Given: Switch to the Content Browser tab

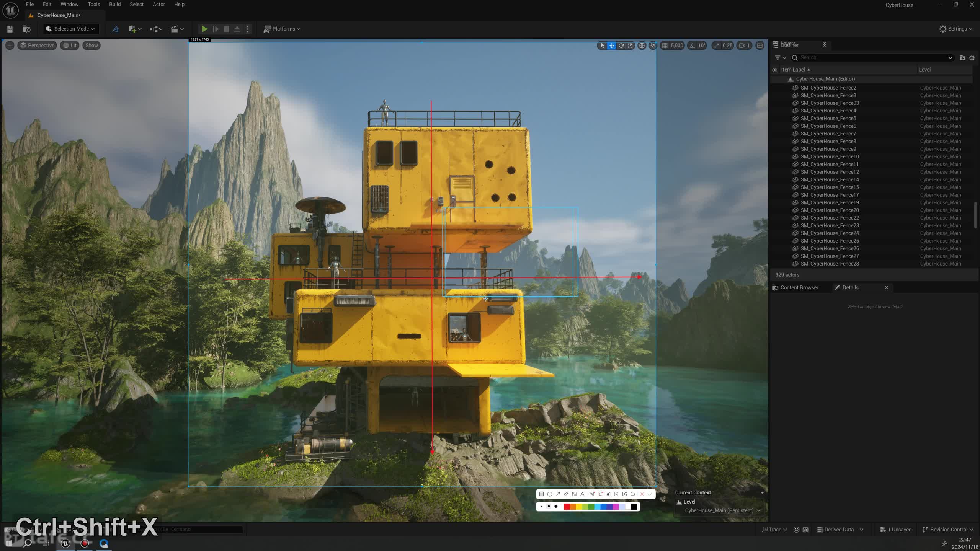Looking at the screenshot, I should point(795,288).
